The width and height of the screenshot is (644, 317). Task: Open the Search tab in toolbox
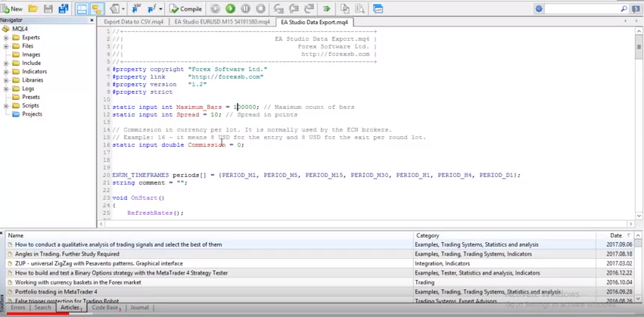coord(42,308)
